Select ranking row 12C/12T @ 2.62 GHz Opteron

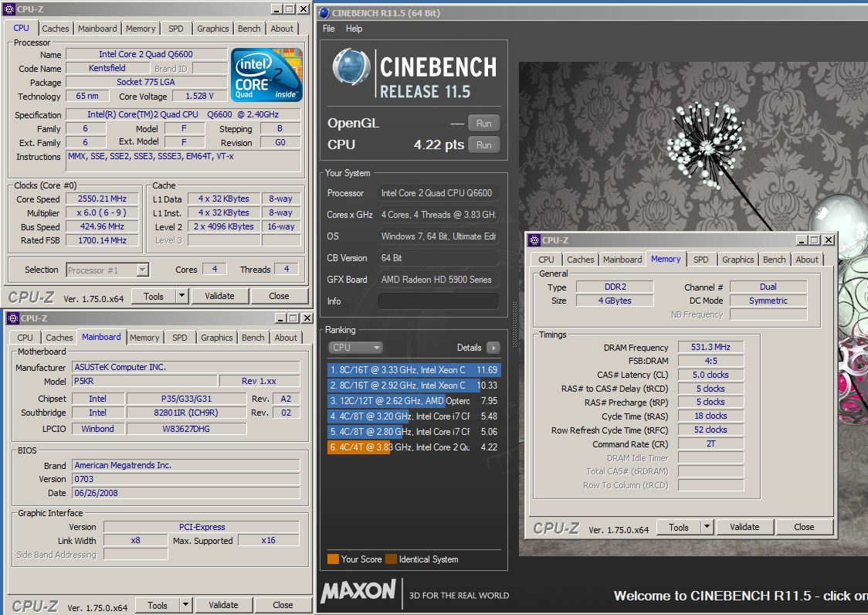(414, 400)
